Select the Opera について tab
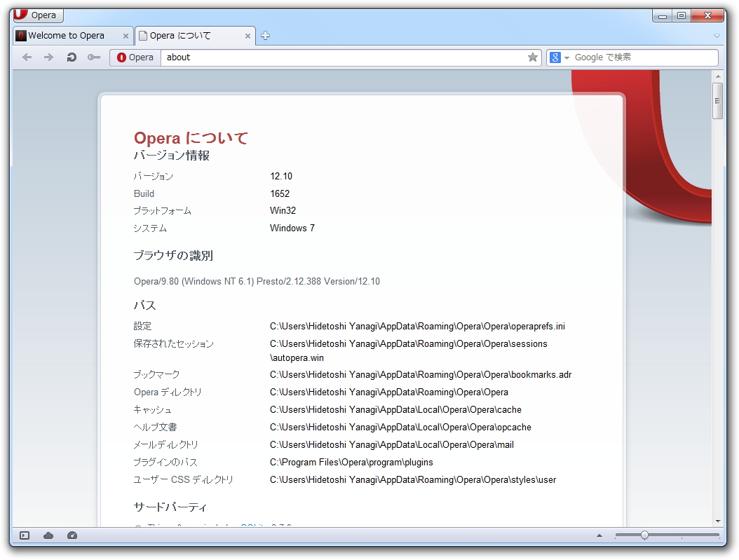The image size is (739, 560). coord(186,35)
